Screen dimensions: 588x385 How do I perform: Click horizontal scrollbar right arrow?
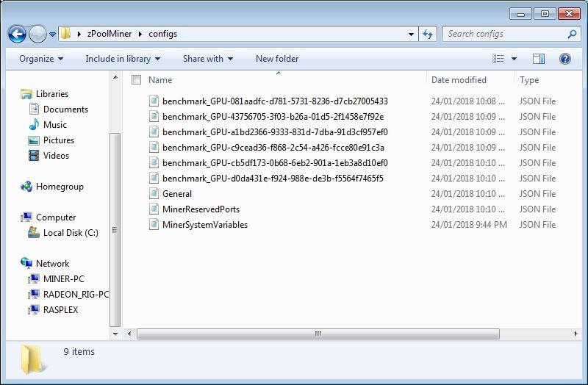point(576,334)
